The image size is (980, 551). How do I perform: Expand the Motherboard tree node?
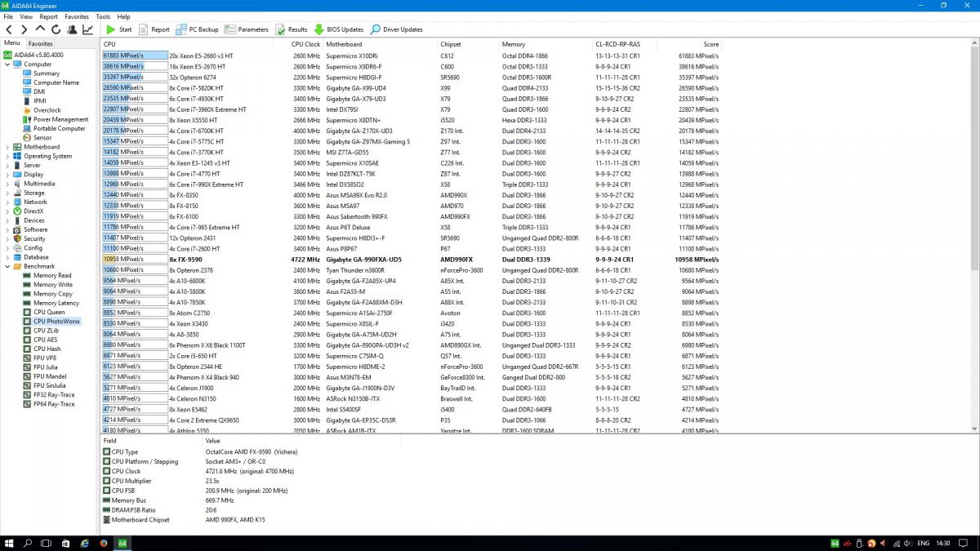click(x=7, y=147)
